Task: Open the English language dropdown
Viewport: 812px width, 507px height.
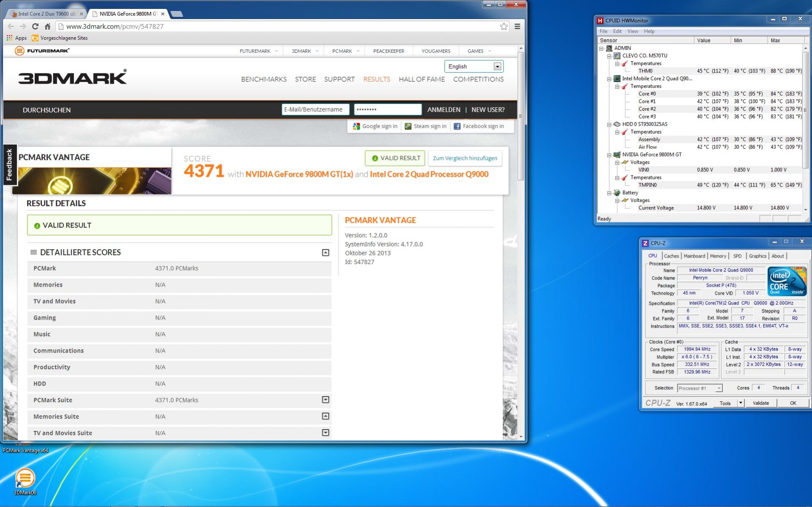Action: click(x=474, y=66)
